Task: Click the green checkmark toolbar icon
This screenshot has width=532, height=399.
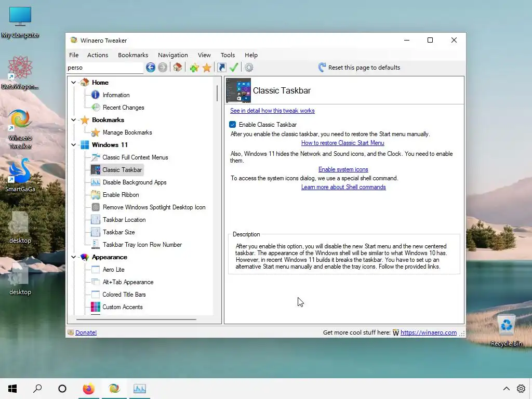Action: coord(234,67)
